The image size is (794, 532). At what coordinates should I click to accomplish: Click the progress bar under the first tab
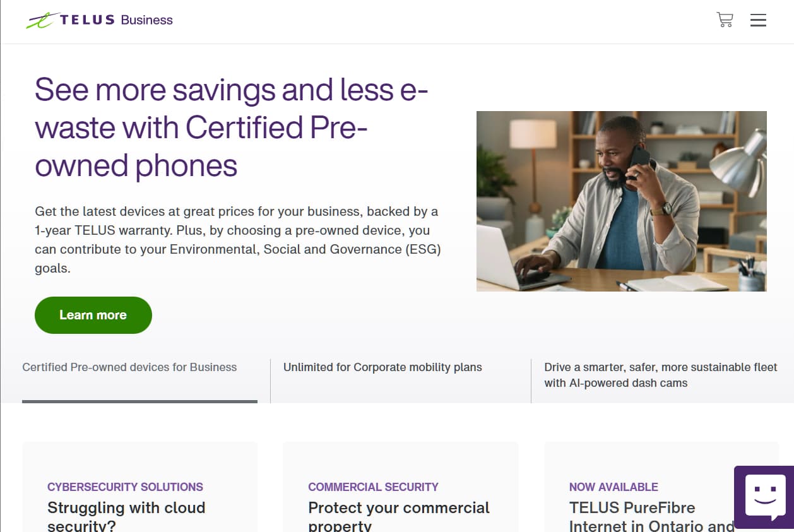tap(139, 401)
